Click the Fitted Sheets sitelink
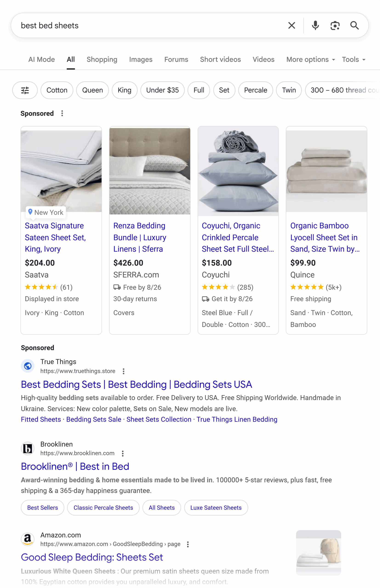The width and height of the screenshot is (380, 588). tap(41, 419)
